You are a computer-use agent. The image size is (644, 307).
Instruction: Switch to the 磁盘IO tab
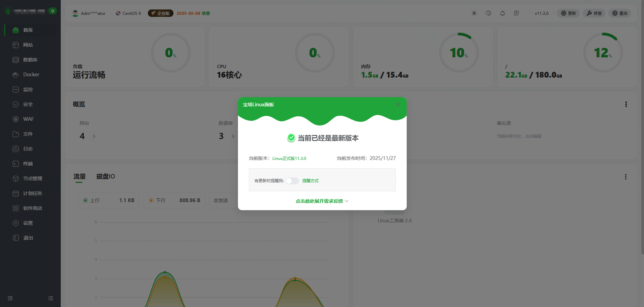(x=106, y=176)
